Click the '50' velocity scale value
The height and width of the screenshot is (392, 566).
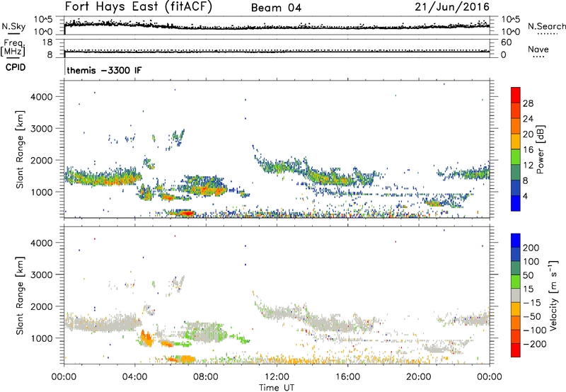(x=528, y=275)
